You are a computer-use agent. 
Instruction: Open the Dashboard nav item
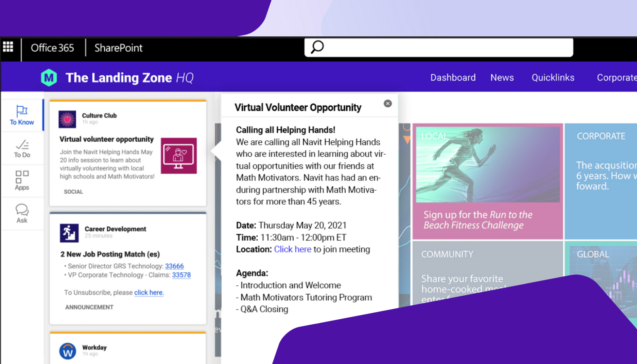[x=453, y=78]
